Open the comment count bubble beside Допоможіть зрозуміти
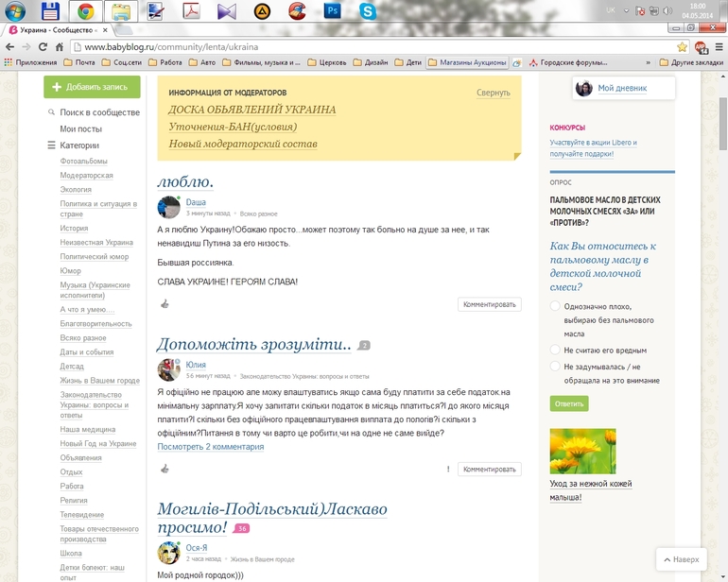This screenshot has height=582, width=728. pyautogui.click(x=364, y=346)
